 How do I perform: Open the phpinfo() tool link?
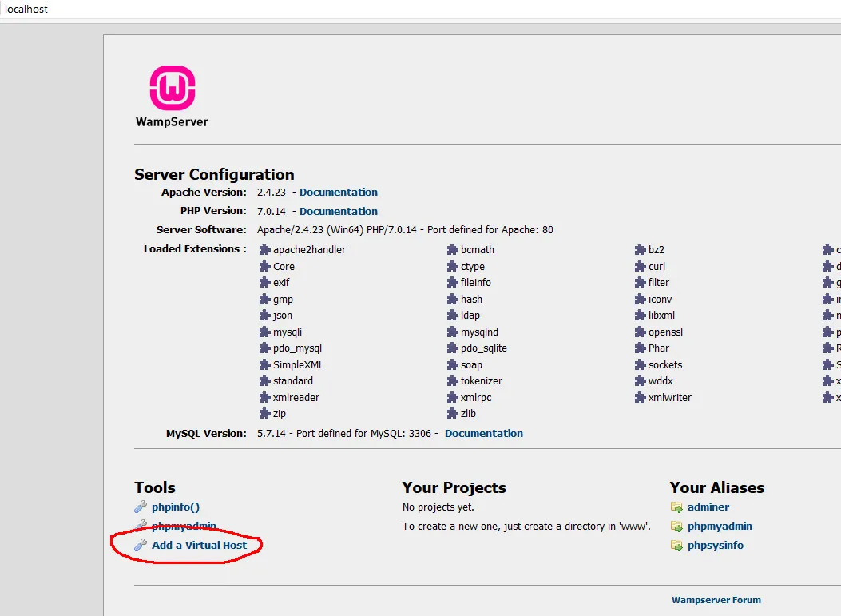coord(176,507)
